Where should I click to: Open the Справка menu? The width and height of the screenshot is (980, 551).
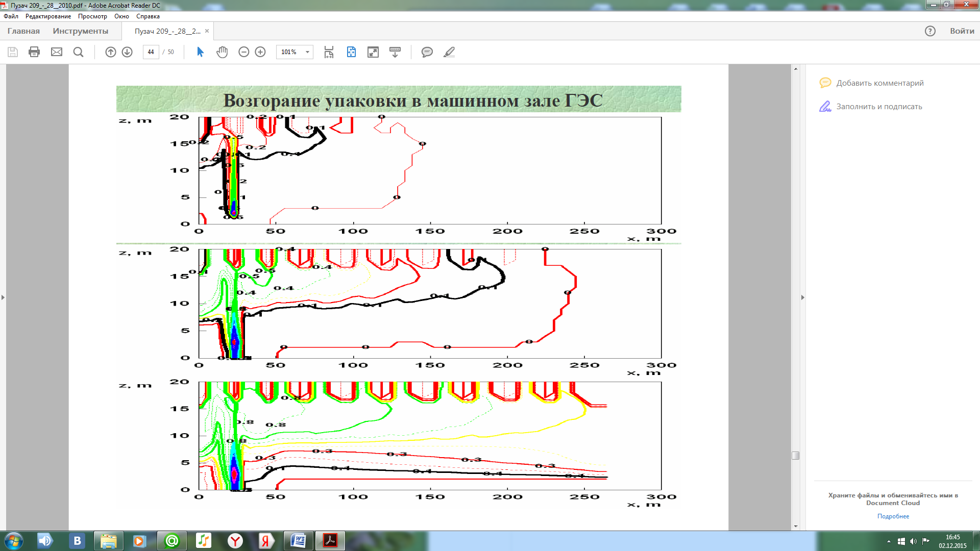(x=148, y=16)
